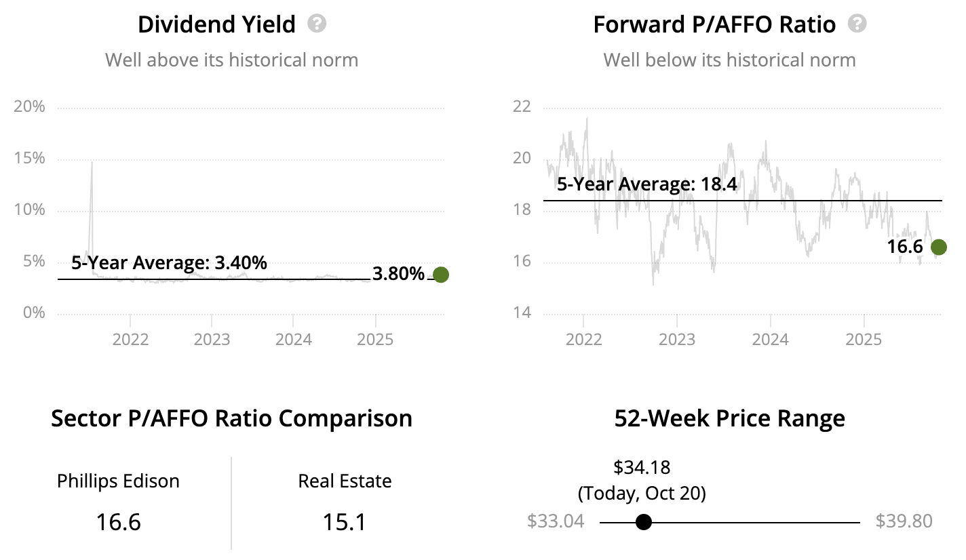966x560 pixels.
Task: Open the Forward P/AFFO Ratio help icon
Action: click(x=857, y=24)
